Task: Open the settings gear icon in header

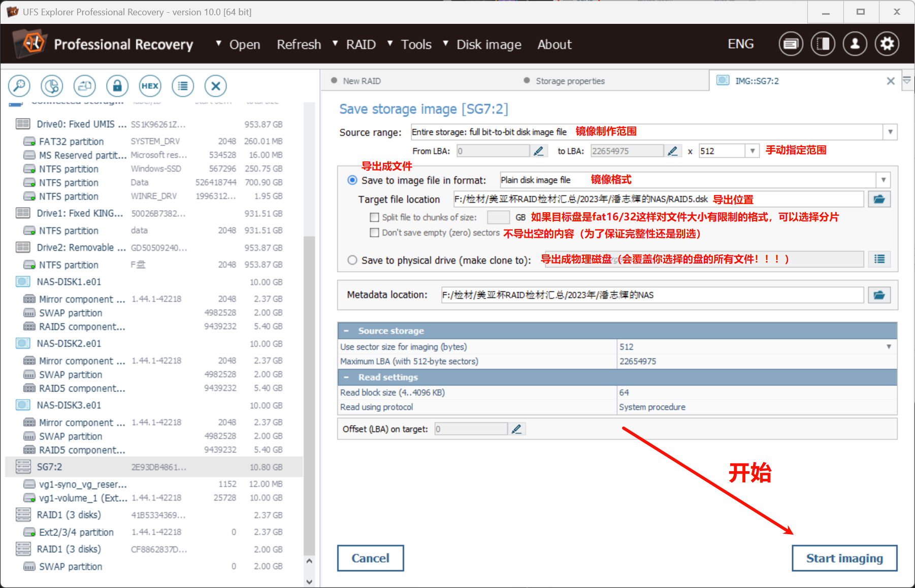Action: pyautogui.click(x=887, y=44)
